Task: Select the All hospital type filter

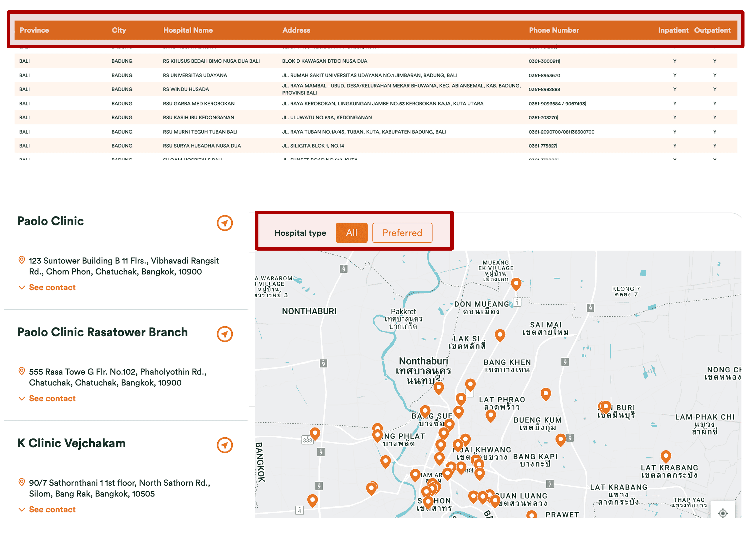Action: pos(351,233)
